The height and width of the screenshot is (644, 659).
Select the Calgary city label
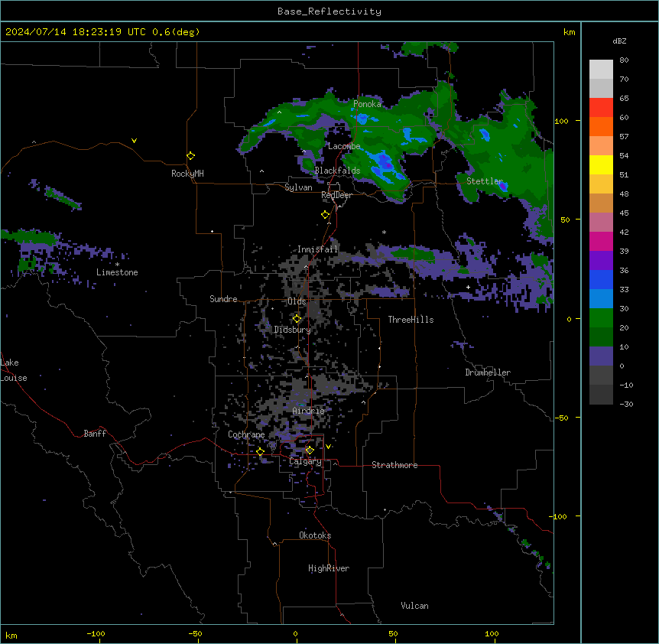(305, 461)
